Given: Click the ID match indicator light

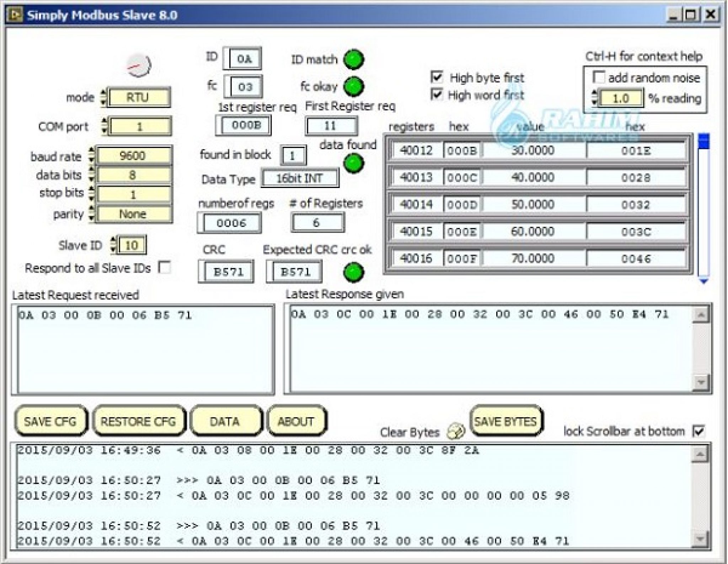Looking at the screenshot, I should (x=354, y=59).
